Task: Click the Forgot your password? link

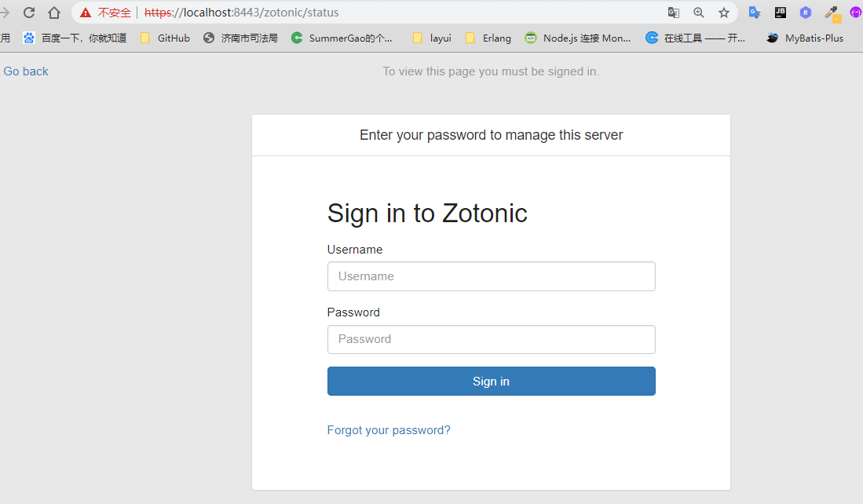Action: click(389, 430)
